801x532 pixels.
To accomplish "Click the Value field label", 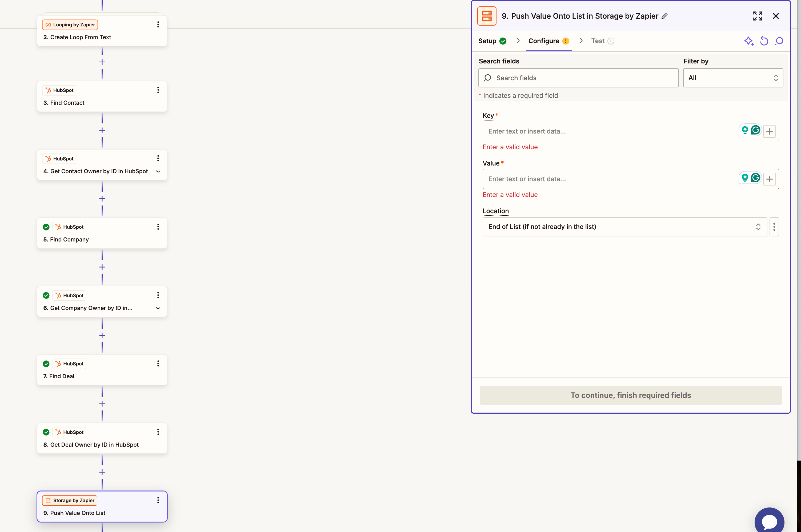I will [491, 164].
